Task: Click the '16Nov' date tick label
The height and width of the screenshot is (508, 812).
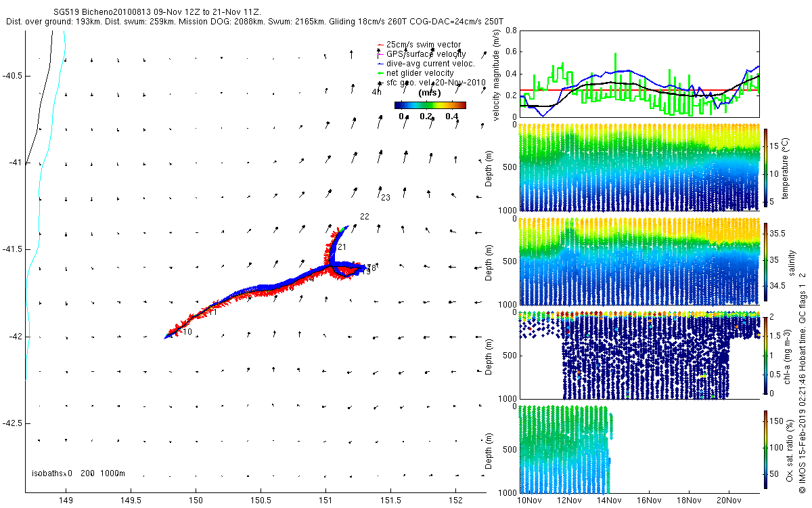Action: [649, 501]
